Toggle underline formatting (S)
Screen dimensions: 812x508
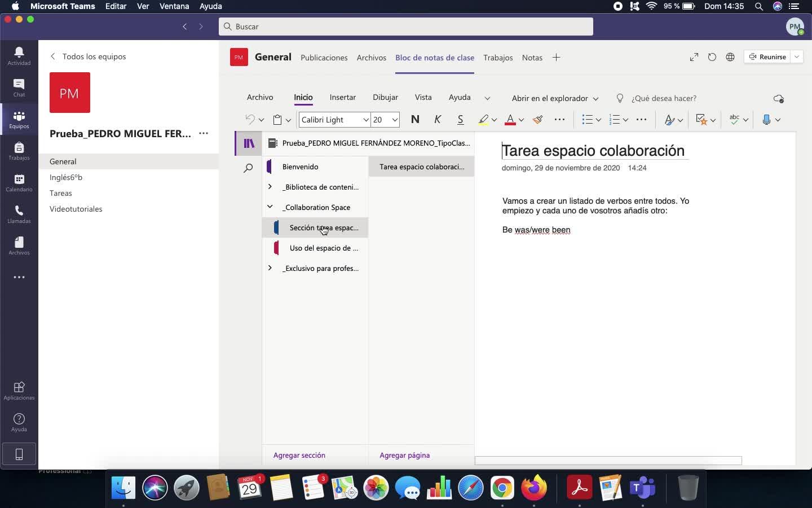click(x=460, y=120)
